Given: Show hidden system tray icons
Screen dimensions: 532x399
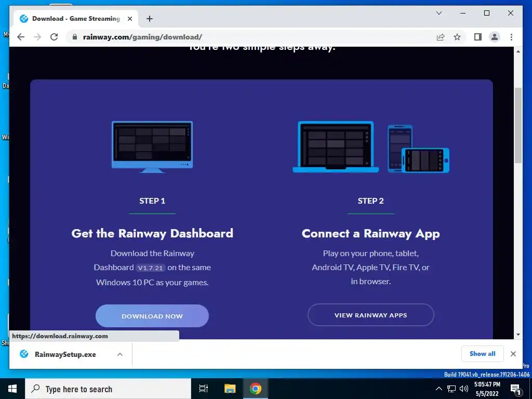Looking at the screenshot, I should (x=438, y=389).
